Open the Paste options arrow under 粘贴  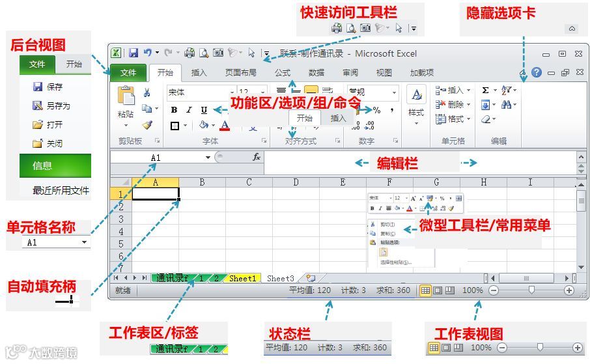126,125
